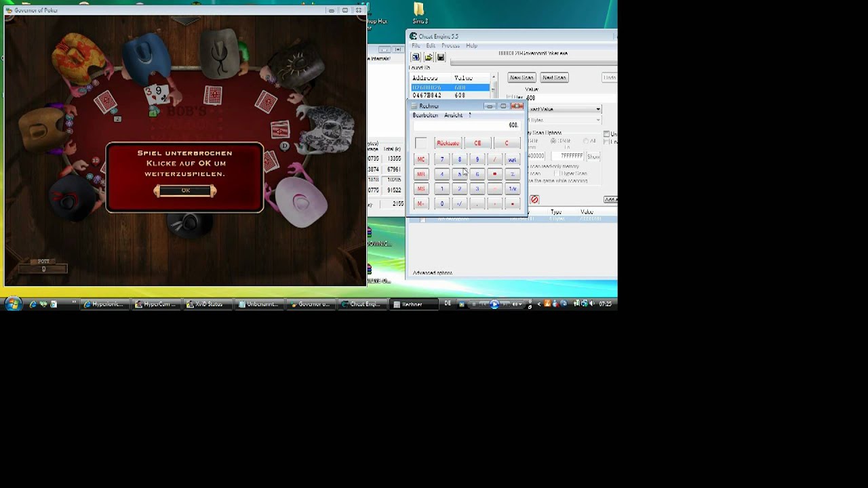Select the 32-bit scan range radio button
Viewport: 868px width, 488px height.
pos(553,141)
